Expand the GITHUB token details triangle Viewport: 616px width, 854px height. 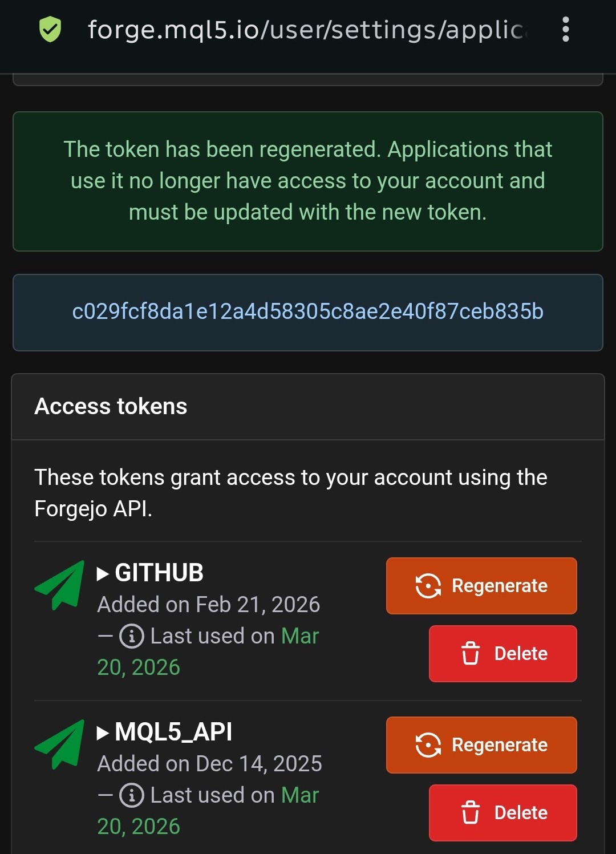coord(103,573)
